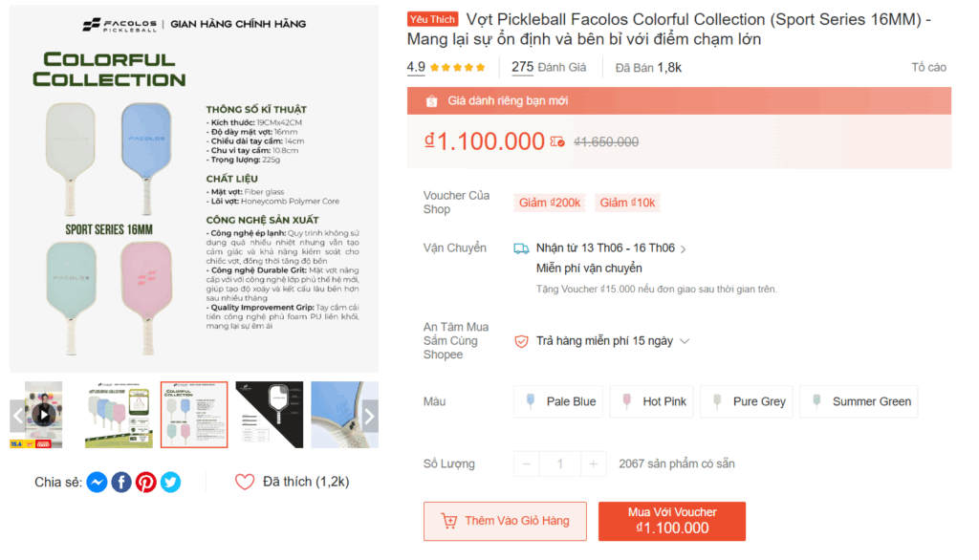Share on Pinterest icon
This screenshot has height=560, width=979.
tap(146, 483)
